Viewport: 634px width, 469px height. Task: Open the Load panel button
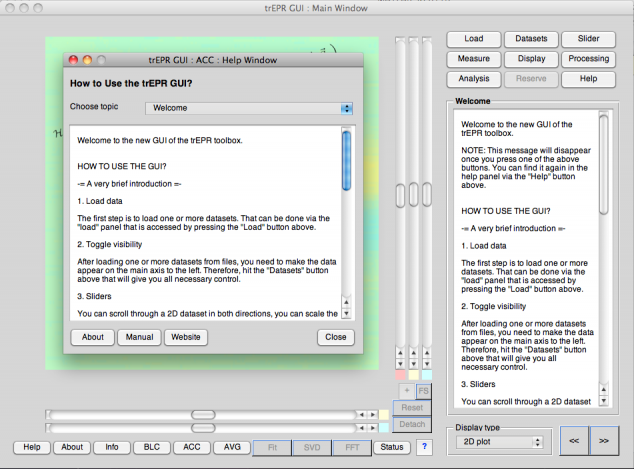tap(473, 39)
